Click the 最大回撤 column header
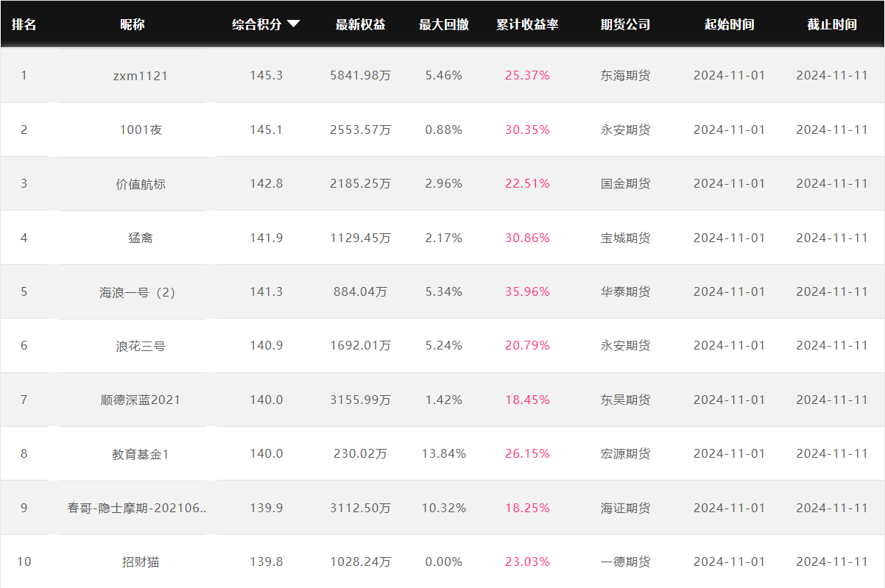The height and width of the screenshot is (588, 885). pyautogui.click(x=444, y=24)
